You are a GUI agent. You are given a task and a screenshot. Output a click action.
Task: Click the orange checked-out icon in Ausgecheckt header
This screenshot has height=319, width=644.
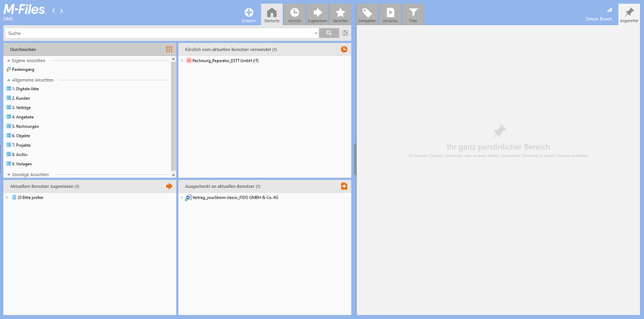pos(345,187)
